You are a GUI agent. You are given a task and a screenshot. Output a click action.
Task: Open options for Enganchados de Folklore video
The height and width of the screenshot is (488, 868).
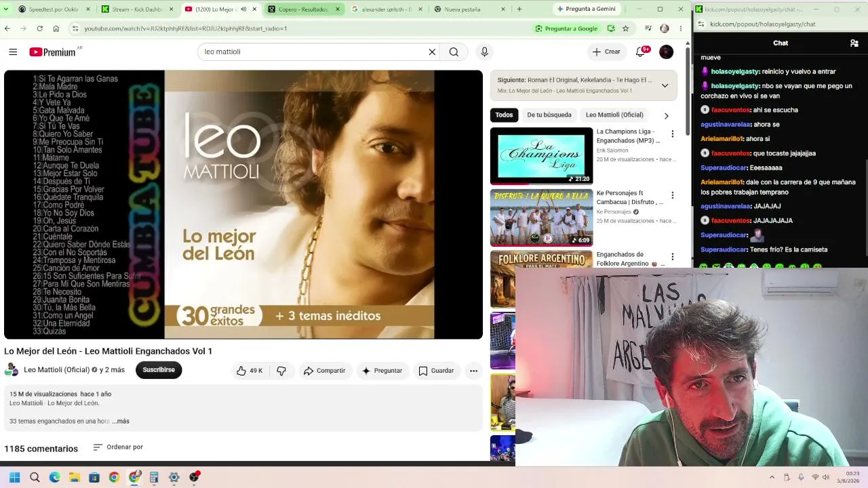(673, 257)
